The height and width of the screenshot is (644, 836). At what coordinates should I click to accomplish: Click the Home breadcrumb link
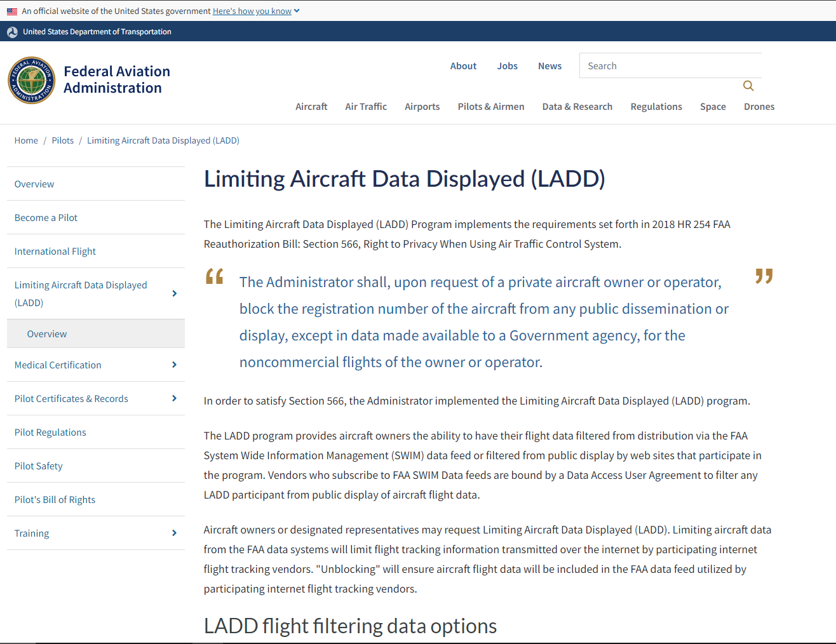pyautogui.click(x=26, y=140)
